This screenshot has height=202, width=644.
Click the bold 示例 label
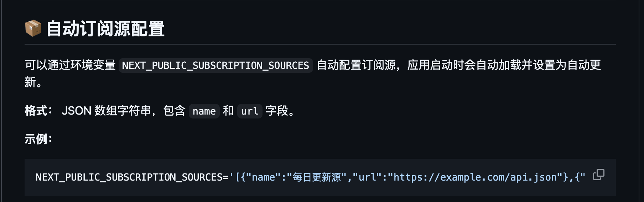(x=36, y=139)
